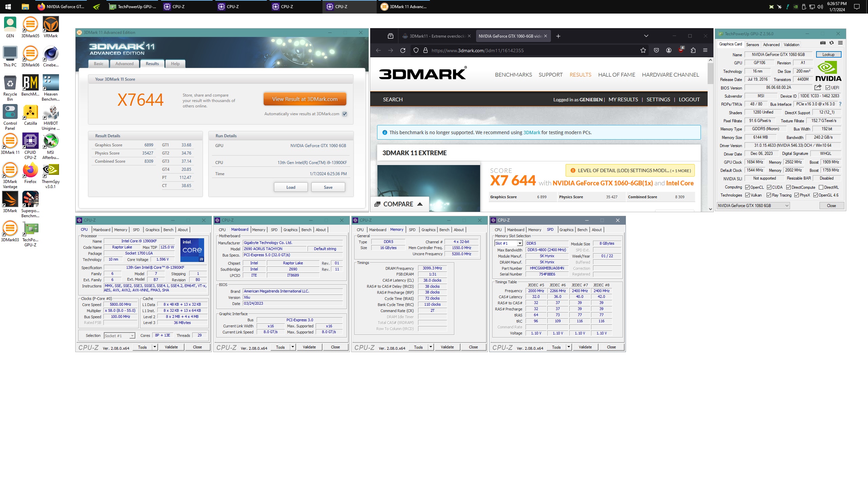Toggle the COMPARE panel arrow
Screen dimensions: 868x488
pos(420,204)
